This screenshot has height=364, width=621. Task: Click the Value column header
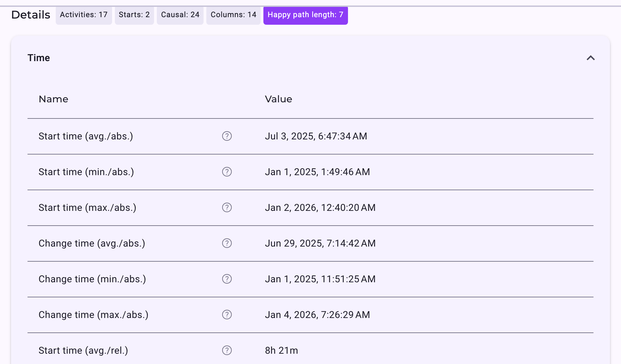pyautogui.click(x=279, y=99)
